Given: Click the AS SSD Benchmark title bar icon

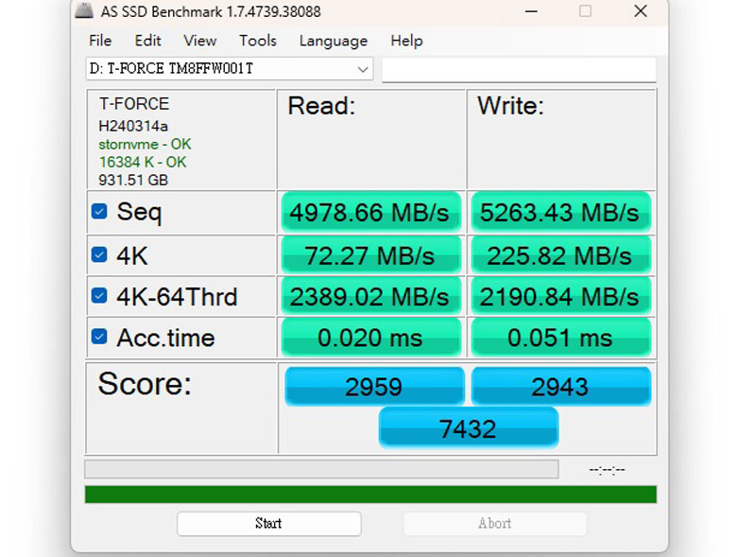Looking at the screenshot, I should point(85,12).
